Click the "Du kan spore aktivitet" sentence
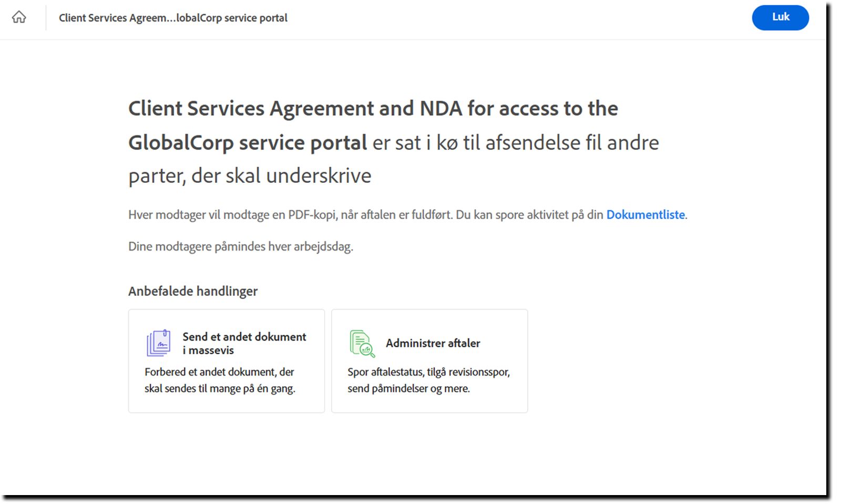This screenshot has height=504, width=841. tap(529, 215)
